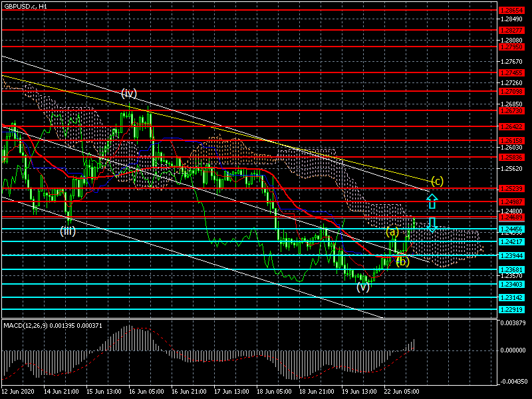Click the GBPUSD.c, H1 chart title
This screenshot has height=399, width=532.
pos(25,6)
